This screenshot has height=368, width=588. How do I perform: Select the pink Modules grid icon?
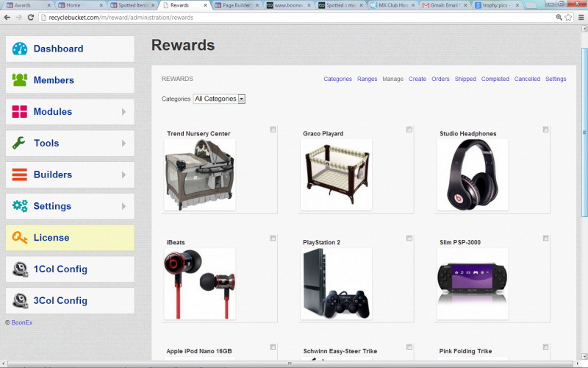coord(20,112)
